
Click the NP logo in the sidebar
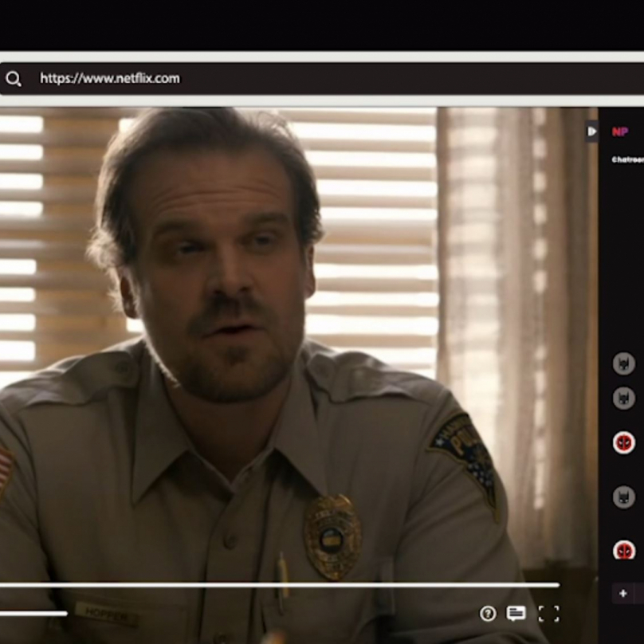620,132
